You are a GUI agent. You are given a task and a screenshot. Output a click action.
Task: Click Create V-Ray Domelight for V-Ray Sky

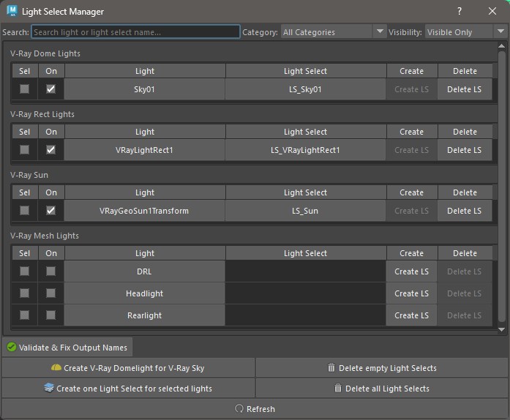click(128, 367)
